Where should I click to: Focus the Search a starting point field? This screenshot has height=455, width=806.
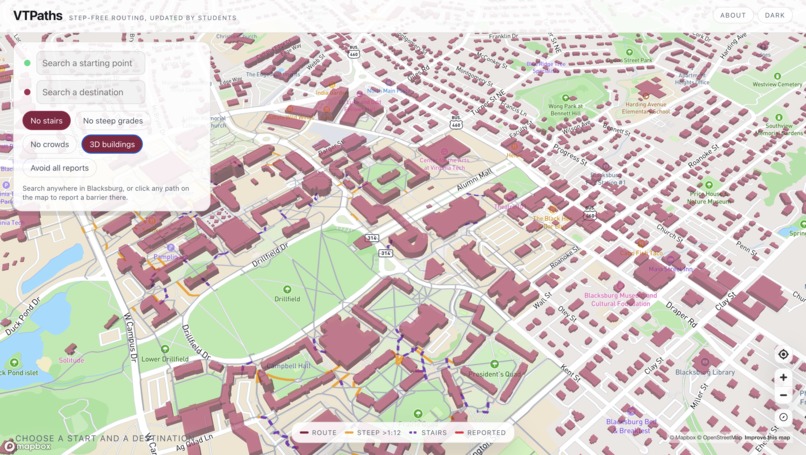click(x=90, y=63)
